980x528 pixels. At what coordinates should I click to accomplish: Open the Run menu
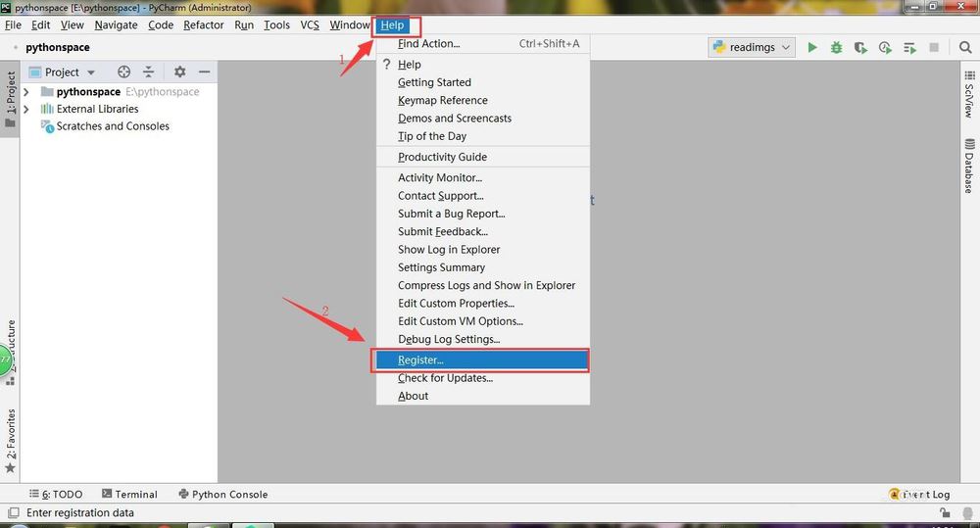244,25
